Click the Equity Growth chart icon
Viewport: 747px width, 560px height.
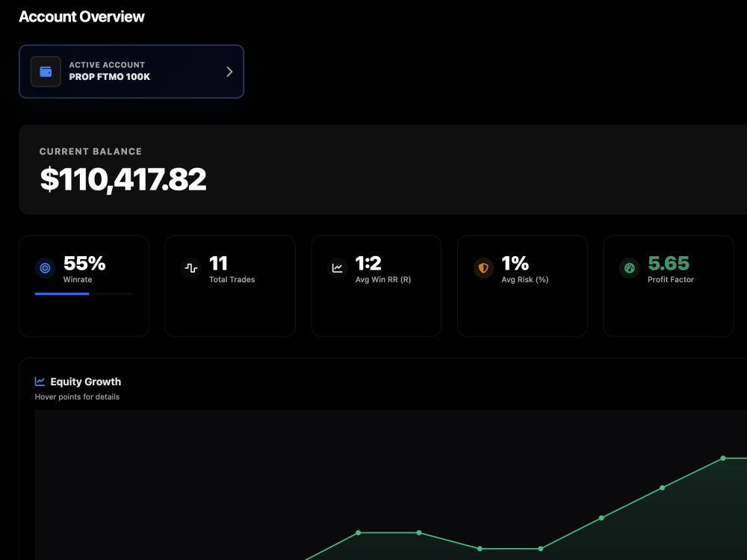coord(40,382)
